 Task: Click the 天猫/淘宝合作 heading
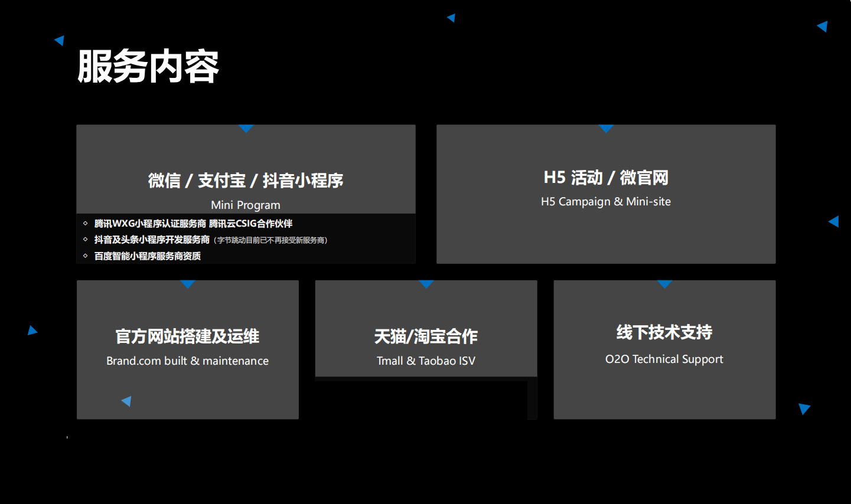click(426, 336)
